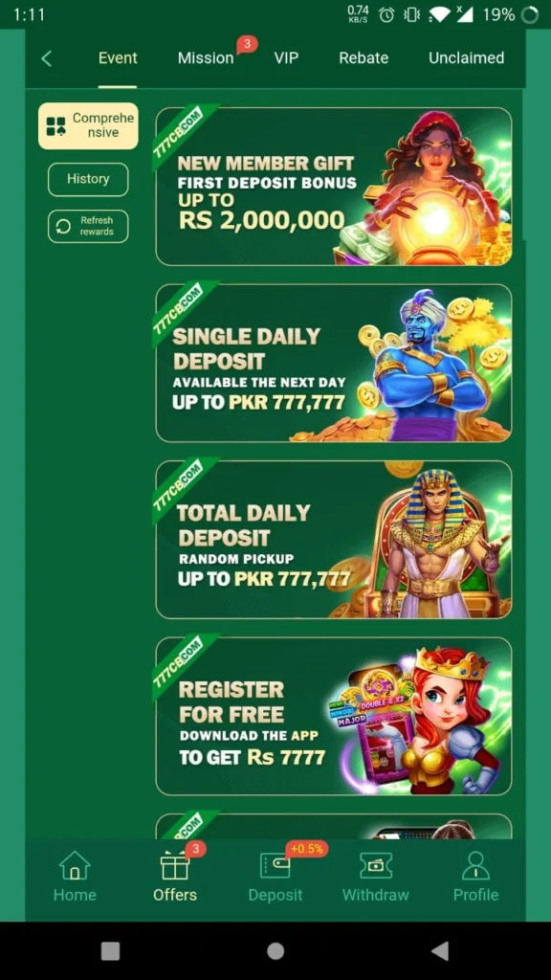Open New Member Gift first deposit banner
The height and width of the screenshot is (980, 551).
coord(334,187)
